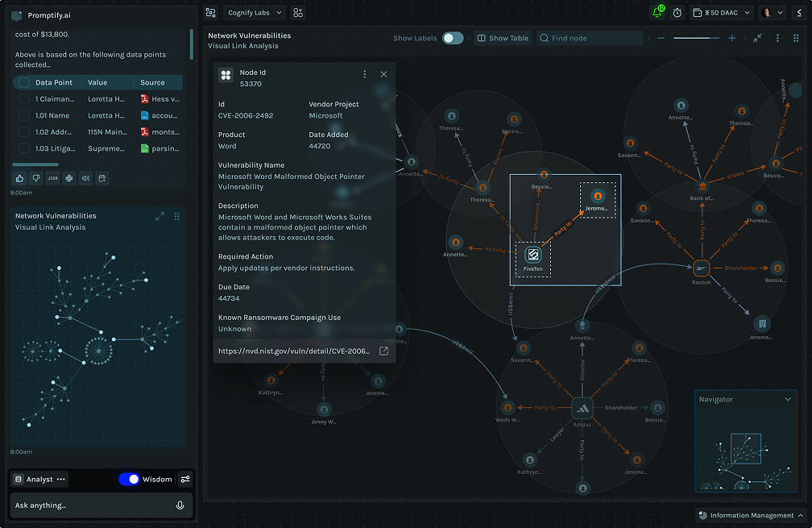The width and height of the screenshot is (812, 528).
Task: Click the Network Vulnerabilities graph thumbnail
Action: pos(98,342)
